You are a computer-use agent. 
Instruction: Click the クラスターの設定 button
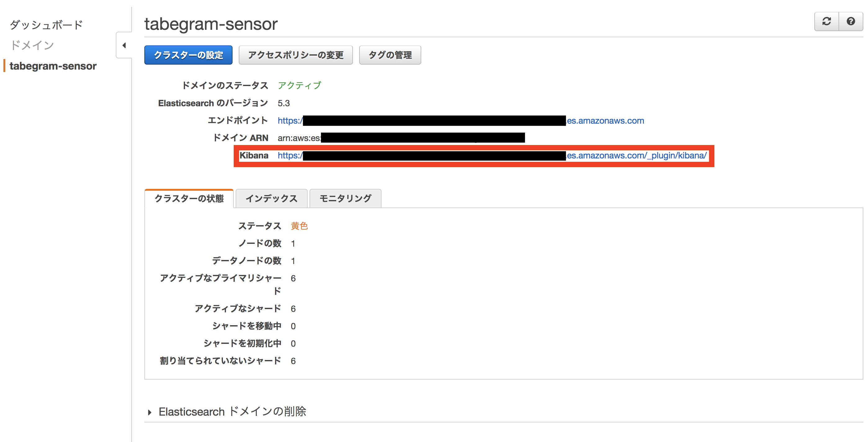(188, 55)
